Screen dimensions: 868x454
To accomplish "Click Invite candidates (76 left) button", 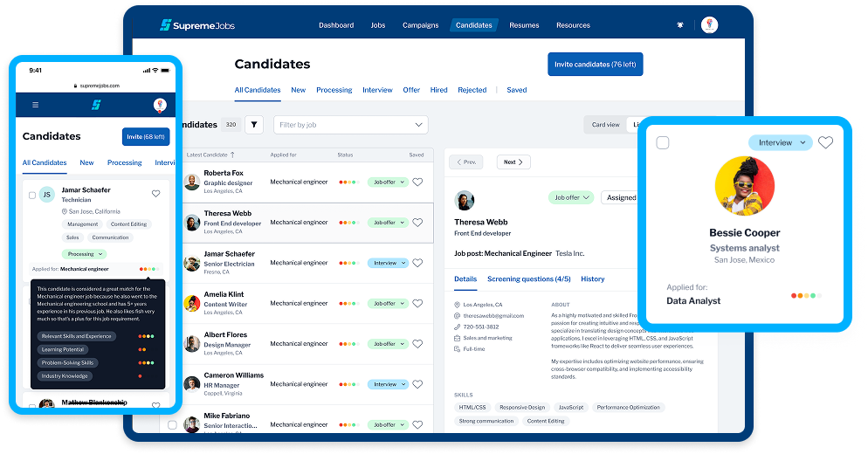I will point(595,65).
